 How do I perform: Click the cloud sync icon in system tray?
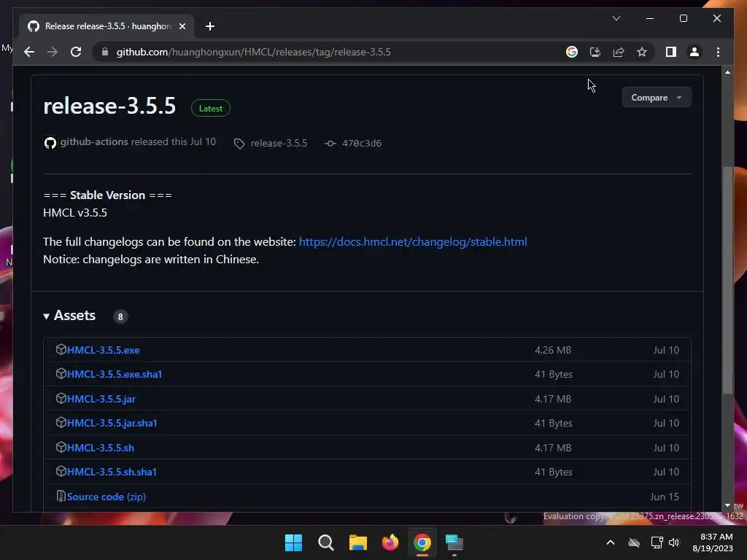click(x=634, y=542)
